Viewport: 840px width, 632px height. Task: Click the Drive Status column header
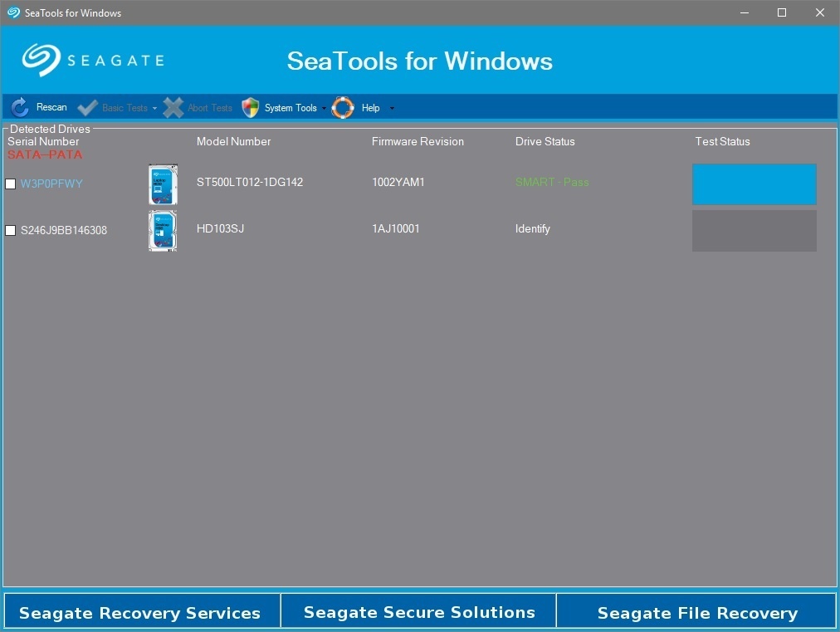pos(545,141)
